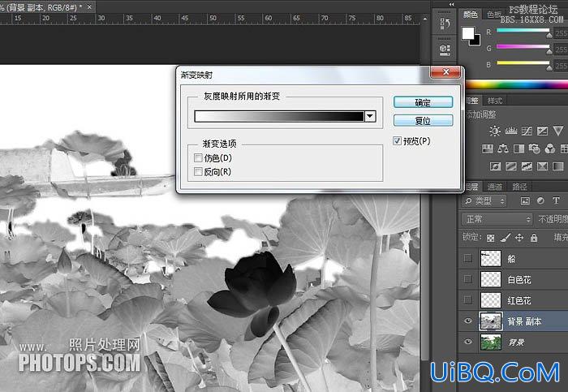Add a Curves adjustment

pyautogui.click(x=527, y=131)
